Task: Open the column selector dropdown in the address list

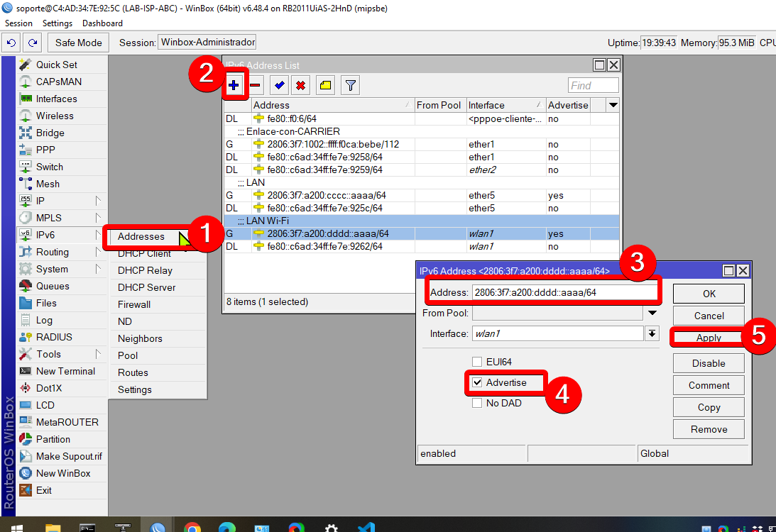Action: [613, 104]
